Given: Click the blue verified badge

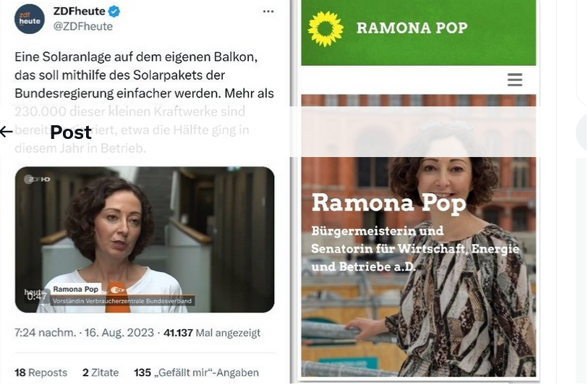Looking at the screenshot, I should click(114, 12).
